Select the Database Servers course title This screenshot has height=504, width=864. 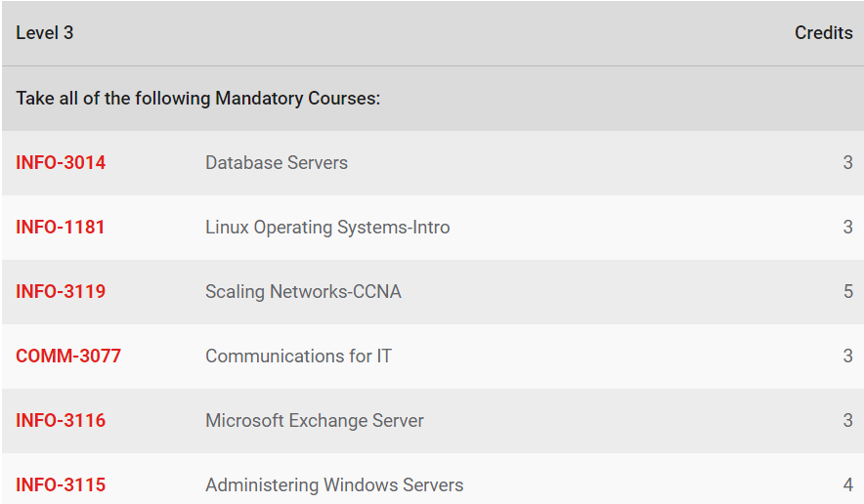tap(277, 162)
